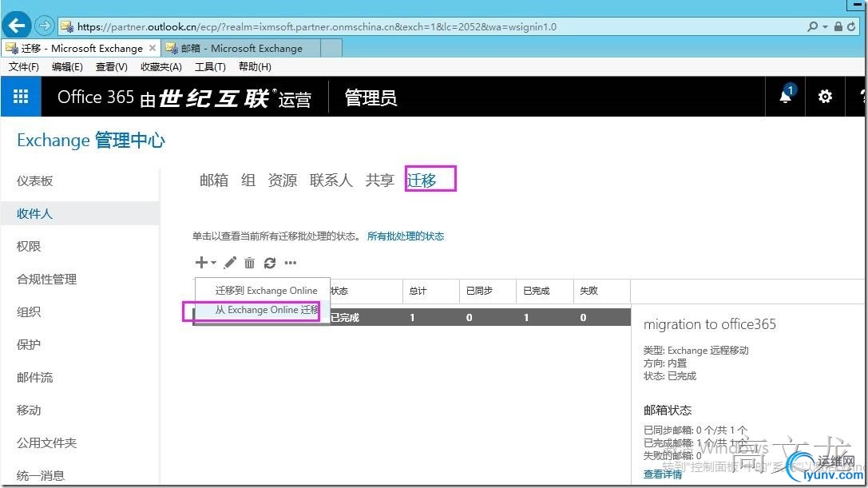The height and width of the screenshot is (488, 868).
Task: Open the 帮助(H) menu
Action: (255, 67)
